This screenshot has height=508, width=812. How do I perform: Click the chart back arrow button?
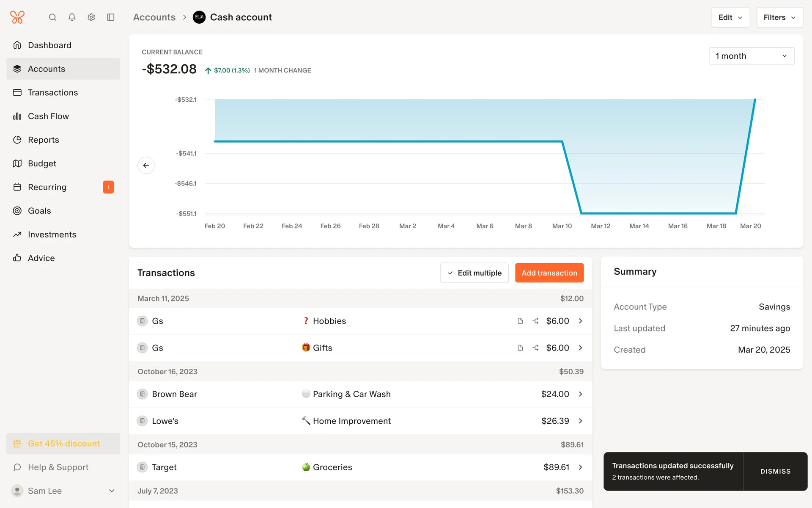coord(146,165)
